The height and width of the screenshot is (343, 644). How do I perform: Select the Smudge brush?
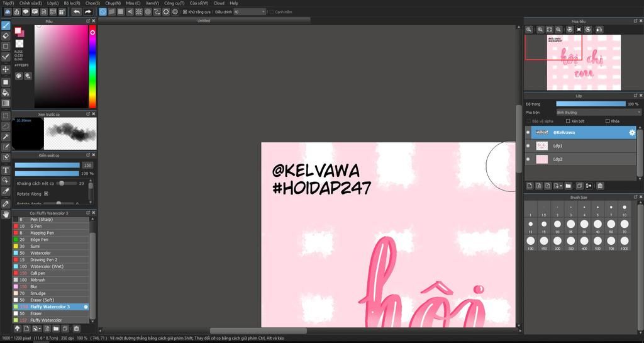tap(51, 293)
